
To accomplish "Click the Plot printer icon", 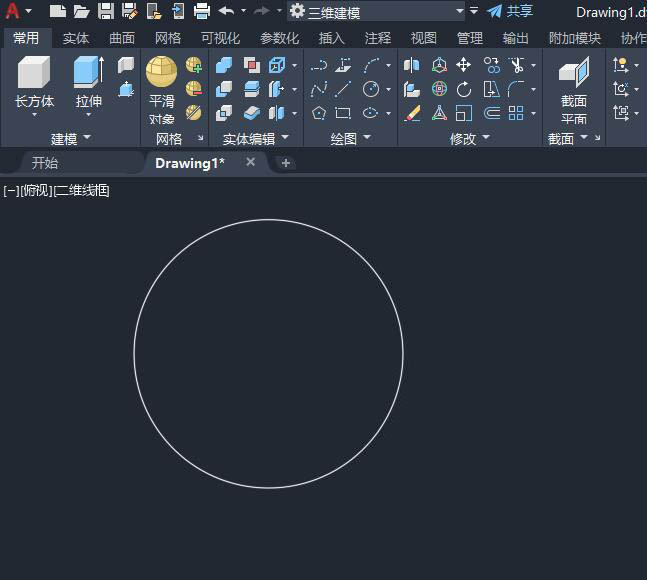I will click(x=202, y=11).
